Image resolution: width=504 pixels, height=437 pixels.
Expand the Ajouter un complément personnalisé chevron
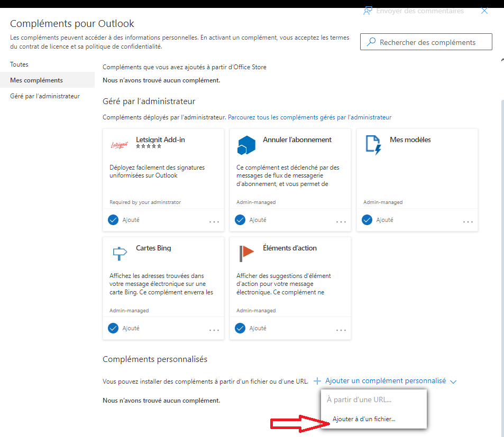pos(453,382)
